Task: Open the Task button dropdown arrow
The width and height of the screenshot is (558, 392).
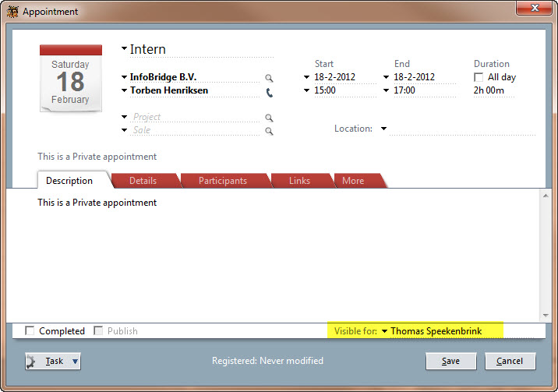Action: (x=75, y=362)
